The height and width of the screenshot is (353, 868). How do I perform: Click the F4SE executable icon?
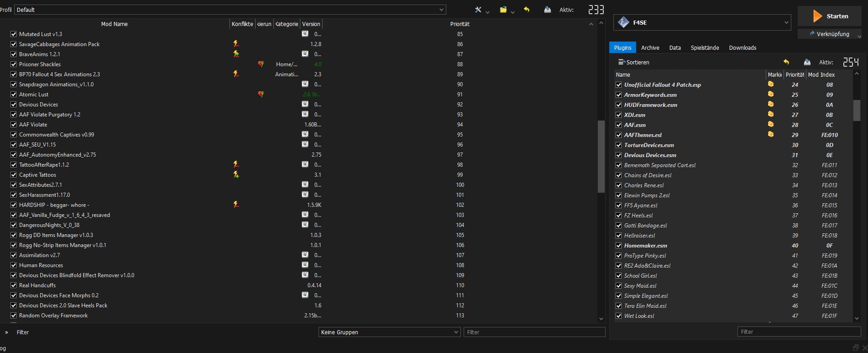(x=623, y=22)
